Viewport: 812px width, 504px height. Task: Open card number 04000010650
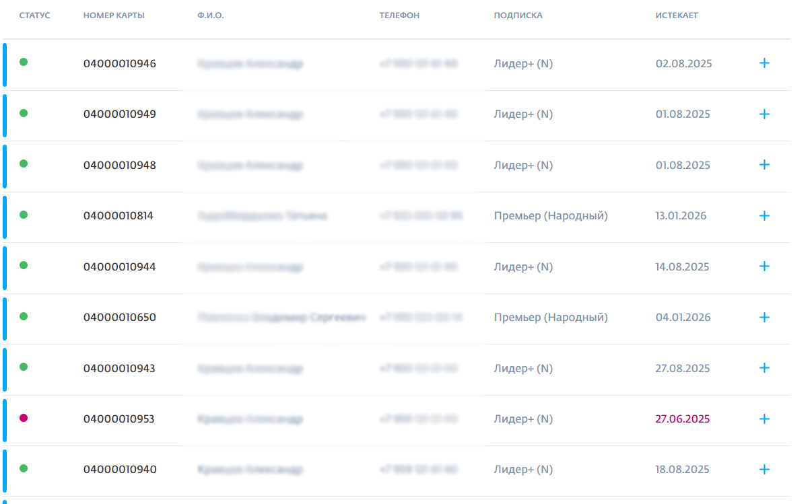[120, 318]
